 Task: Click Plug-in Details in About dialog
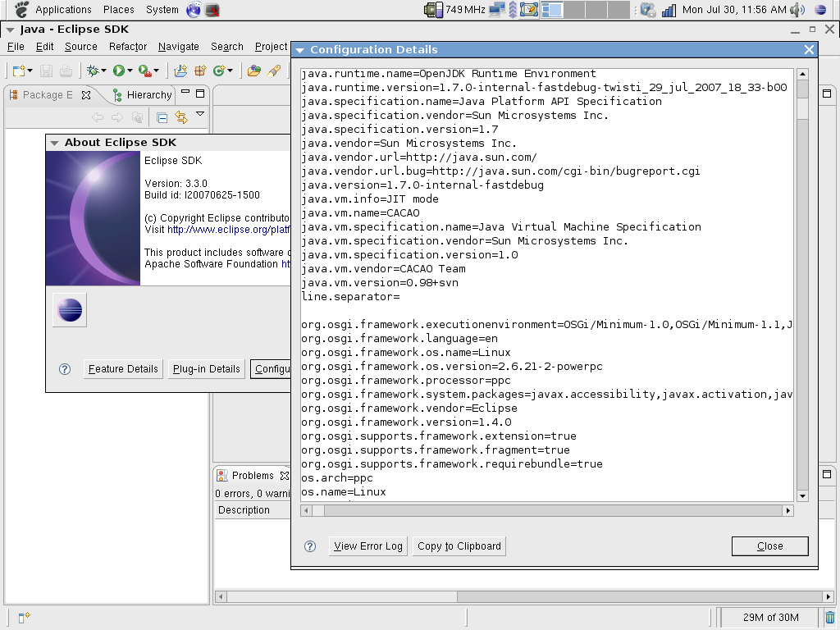coord(206,369)
